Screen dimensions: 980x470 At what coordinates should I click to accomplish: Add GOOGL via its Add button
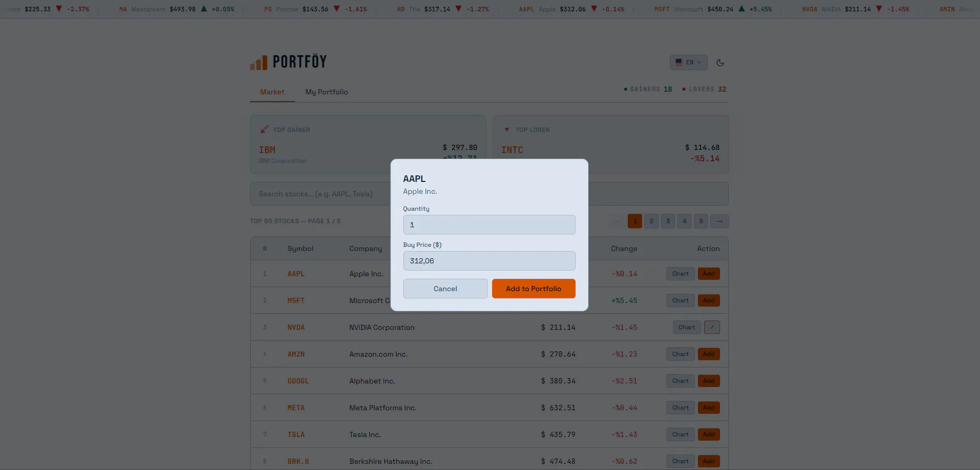click(709, 381)
